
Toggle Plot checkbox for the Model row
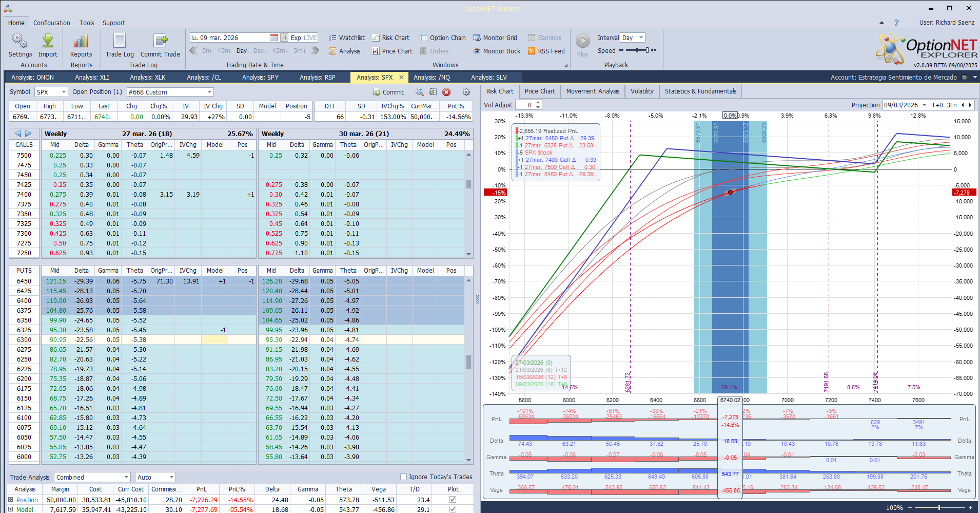(453, 509)
